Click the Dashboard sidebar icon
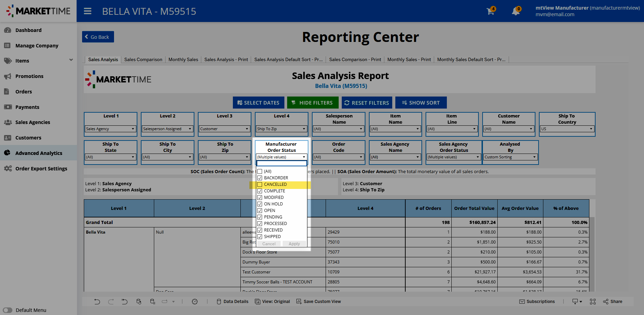The height and width of the screenshot is (315, 644). coord(8,30)
